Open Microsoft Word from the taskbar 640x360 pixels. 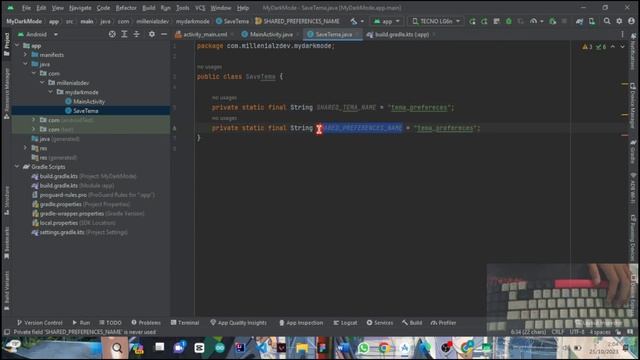(x=343, y=348)
